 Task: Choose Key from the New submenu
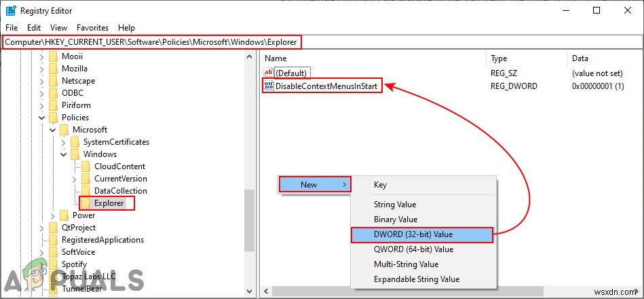[423, 185]
